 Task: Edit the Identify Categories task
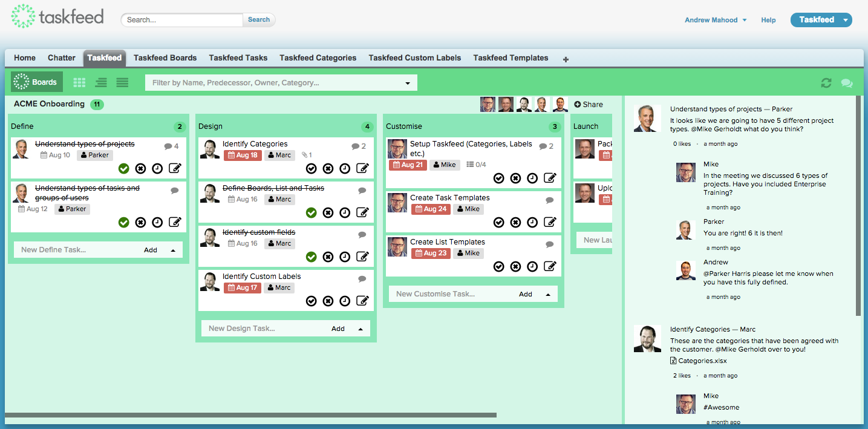[362, 168]
